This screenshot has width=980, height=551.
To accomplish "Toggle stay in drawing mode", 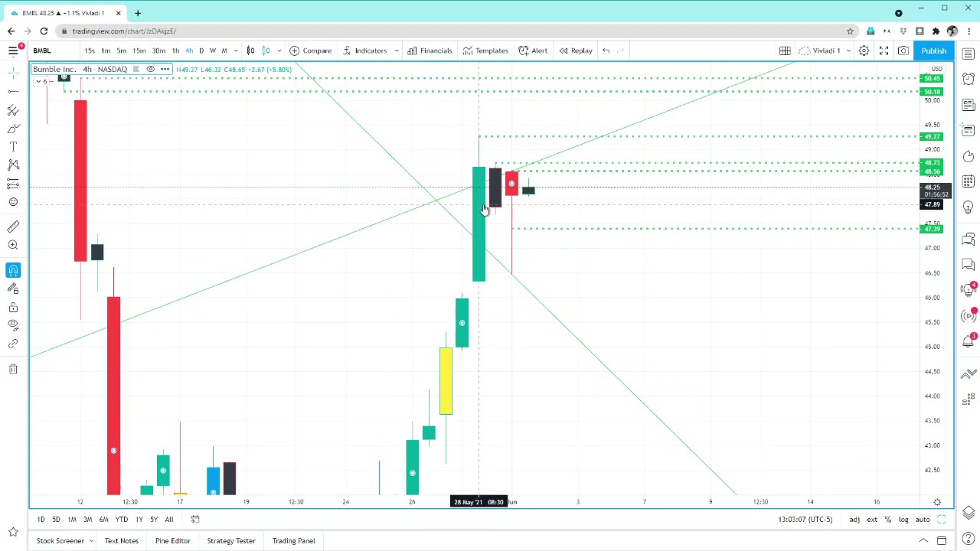I will (13, 289).
